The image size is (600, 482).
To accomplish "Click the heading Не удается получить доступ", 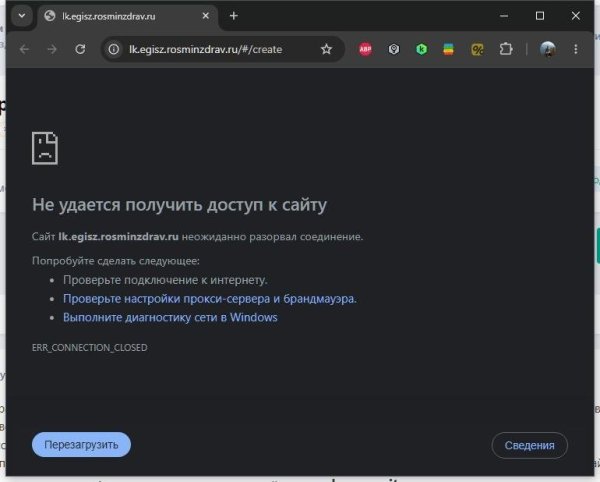I will [x=179, y=205].
